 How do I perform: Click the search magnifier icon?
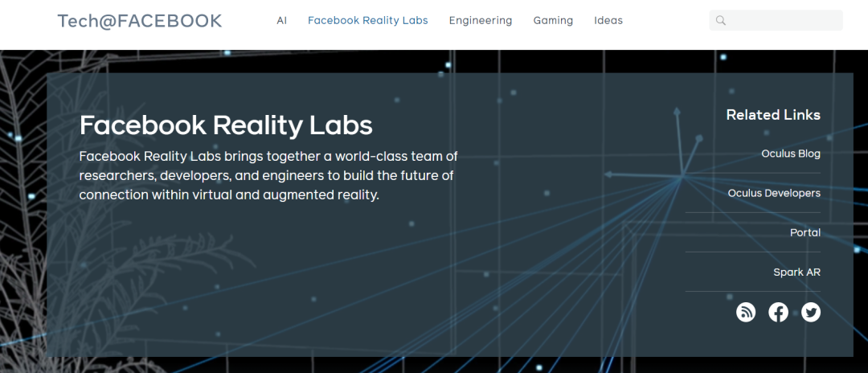[x=721, y=21]
